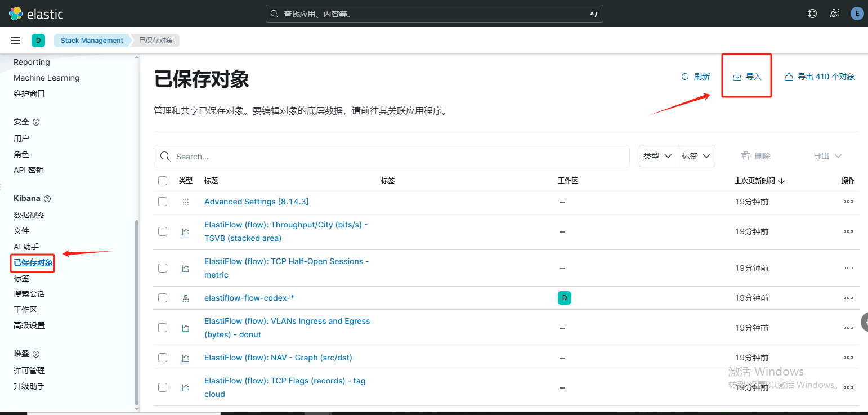Toggle the select-all checkbox in table header
Screen dimensions: 868x415
(163, 181)
